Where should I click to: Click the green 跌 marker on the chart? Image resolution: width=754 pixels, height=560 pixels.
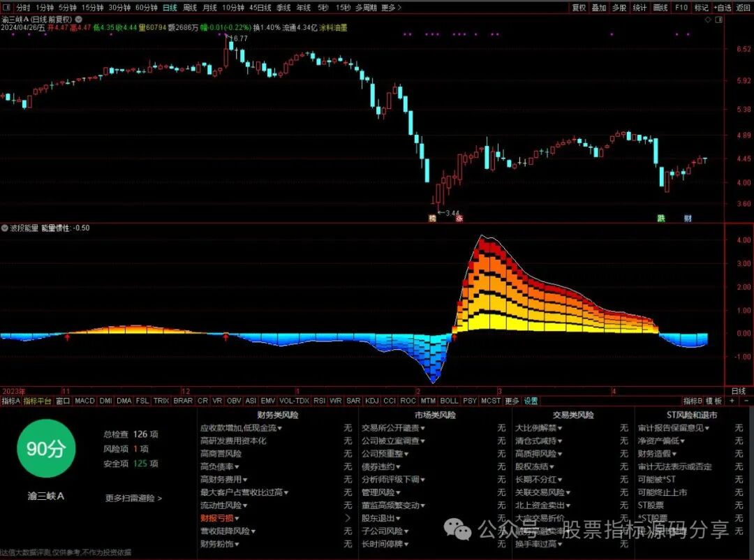pos(661,219)
